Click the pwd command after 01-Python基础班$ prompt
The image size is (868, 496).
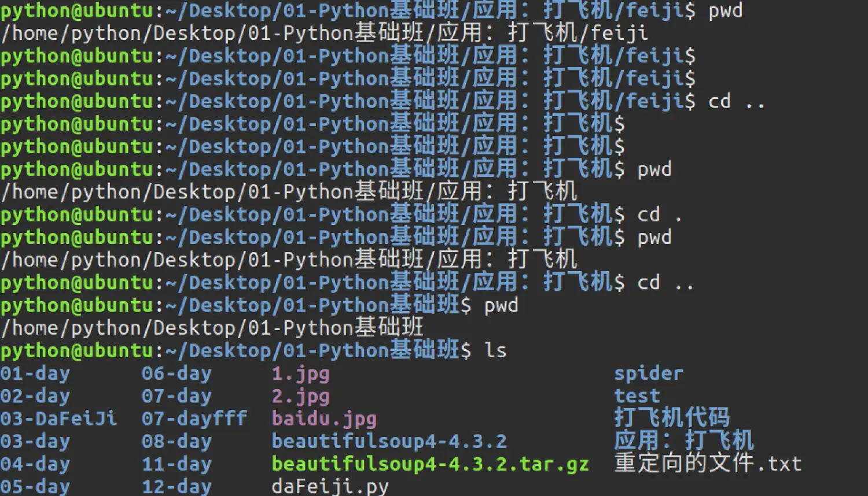coord(501,306)
